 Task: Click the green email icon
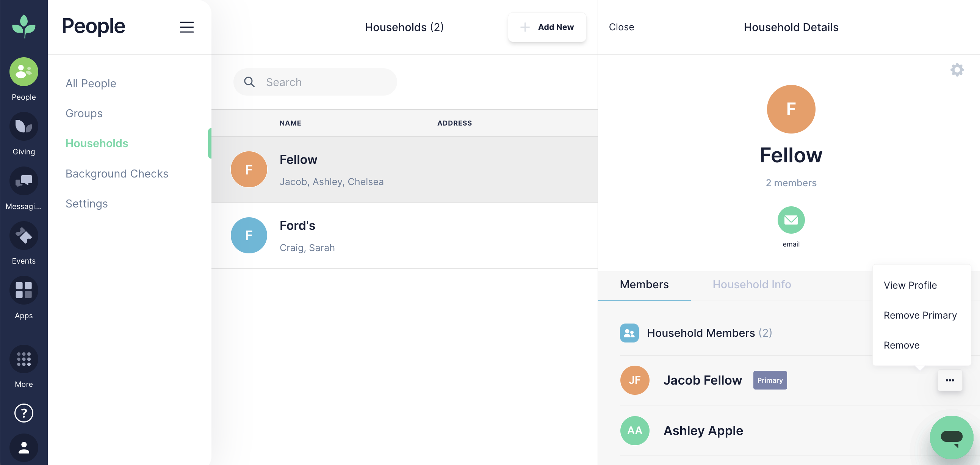pyautogui.click(x=791, y=220)
